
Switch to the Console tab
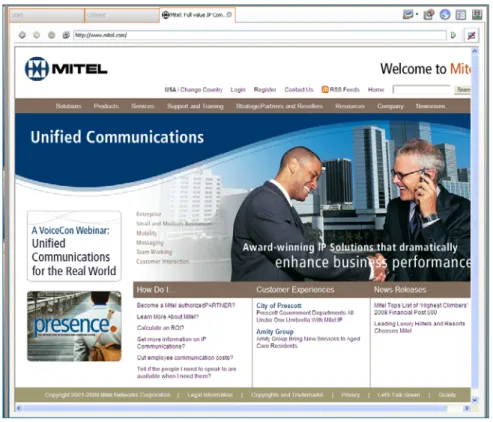[x=122, y=15]
